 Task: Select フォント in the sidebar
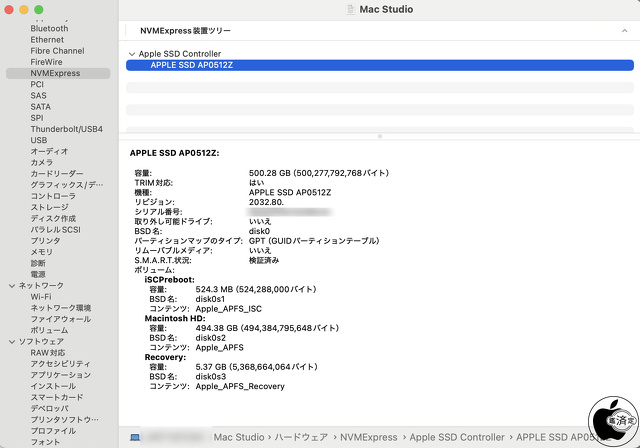(x=44, y=441)
